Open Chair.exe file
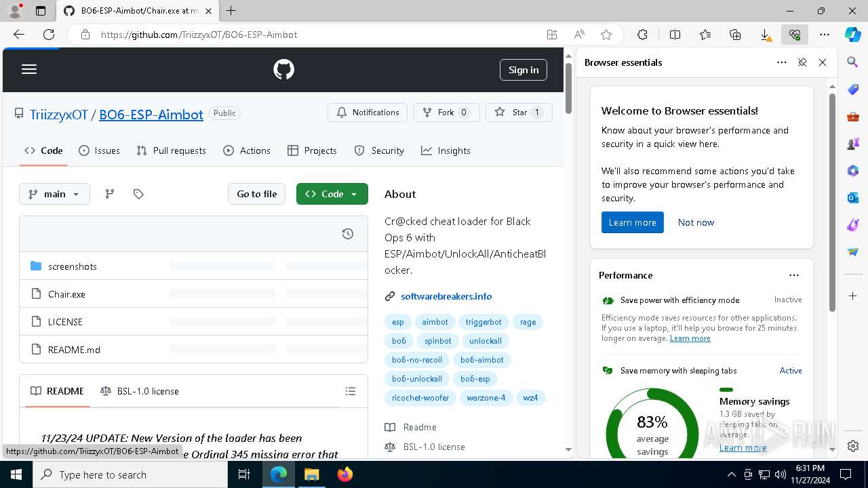Screen dimensions: 868x488 pos(66,294)
